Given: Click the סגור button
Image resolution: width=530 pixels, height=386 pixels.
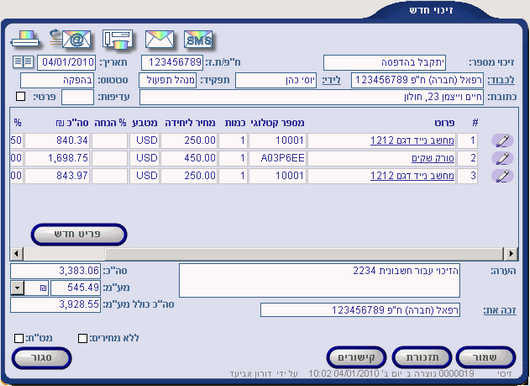Looking at the screenshot, I should pyautogui.click(x=42, y=358).
